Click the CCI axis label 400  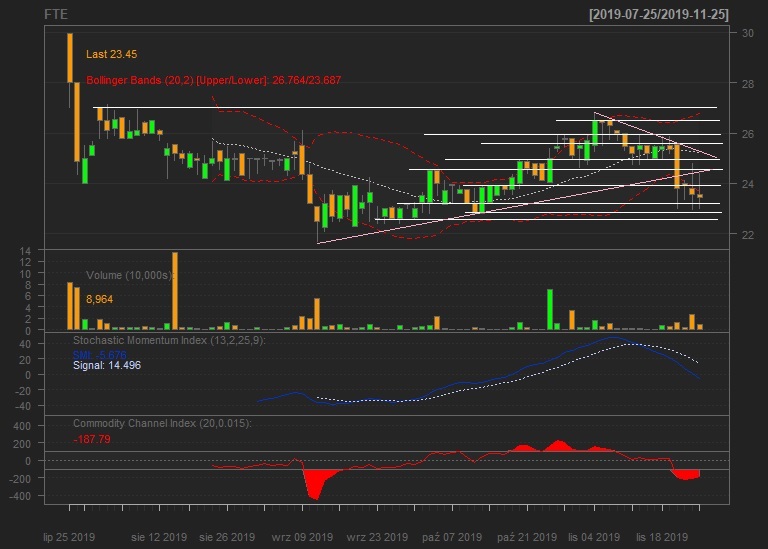[x=22, y=426]
